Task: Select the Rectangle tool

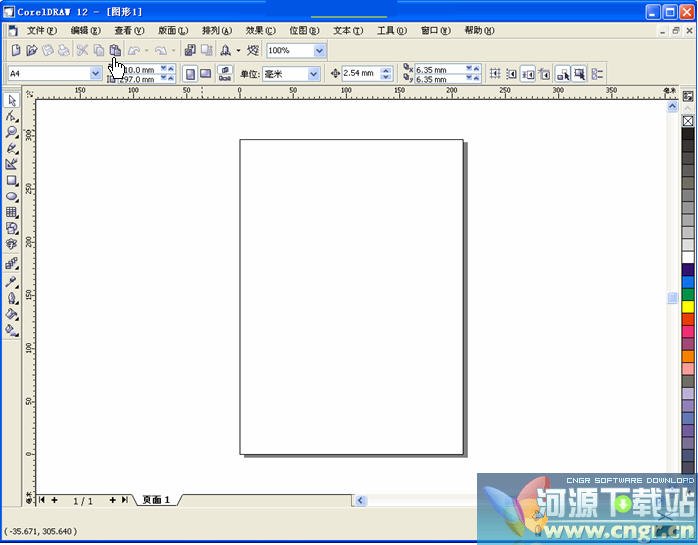Action: click(12, 180)
